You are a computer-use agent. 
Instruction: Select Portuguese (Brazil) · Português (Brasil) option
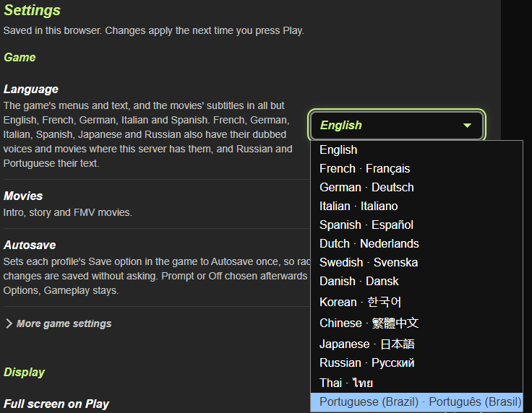tap(416, 402)
